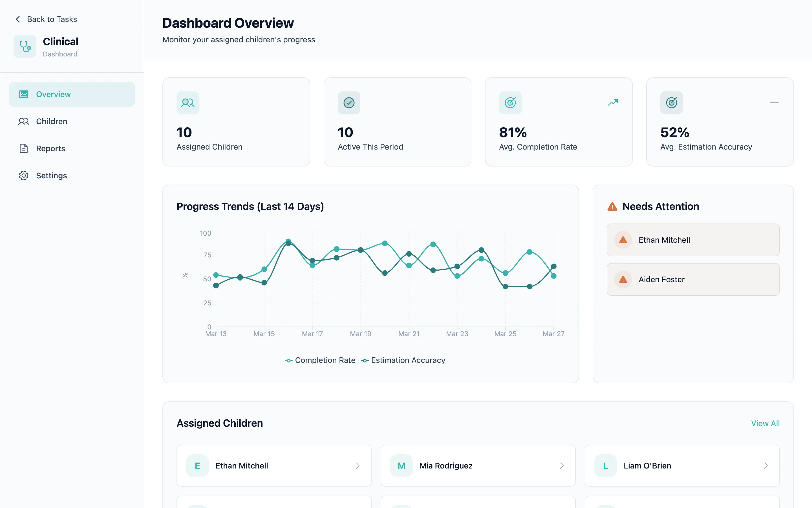The image size is (812, 508).
Task: Click the Active This Period label
Action: pos(370,147)
